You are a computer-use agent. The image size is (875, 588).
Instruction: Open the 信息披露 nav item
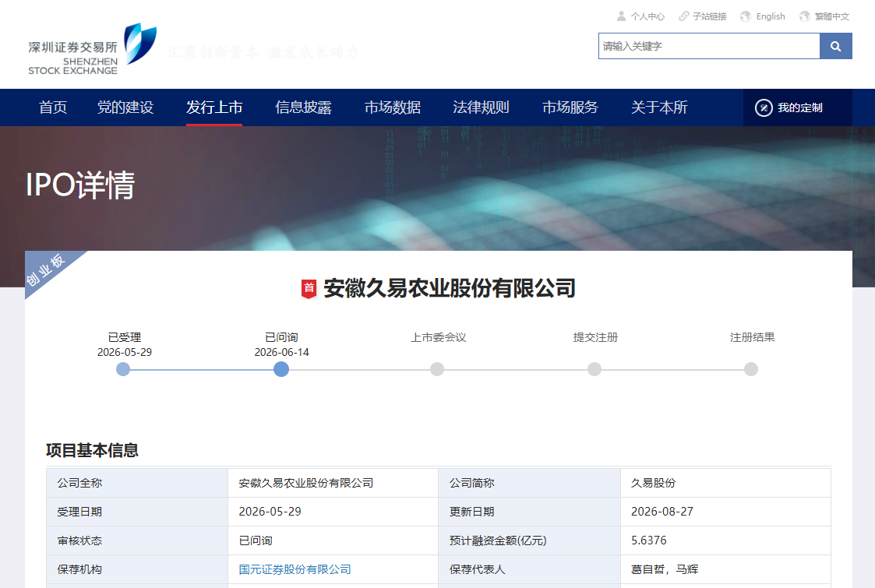click(x=304, y=107)
